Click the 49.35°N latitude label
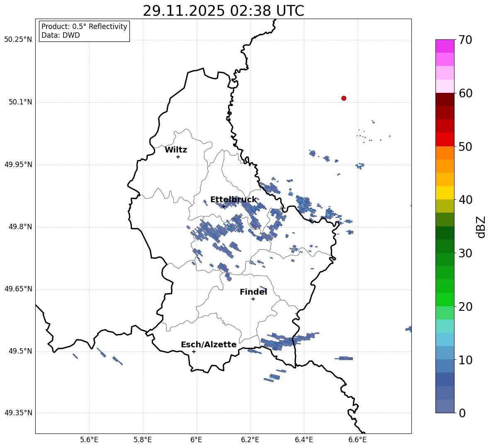The image size is (491, 448). [x=18, y=413]
